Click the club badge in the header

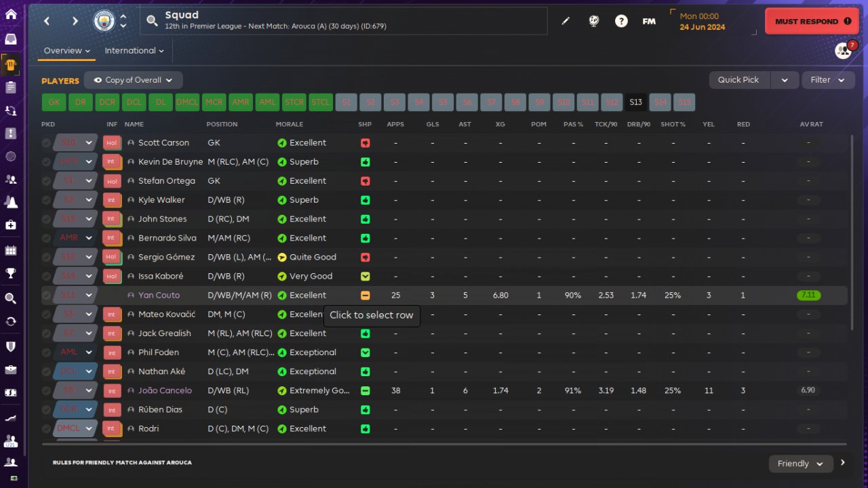click(104, 21)
